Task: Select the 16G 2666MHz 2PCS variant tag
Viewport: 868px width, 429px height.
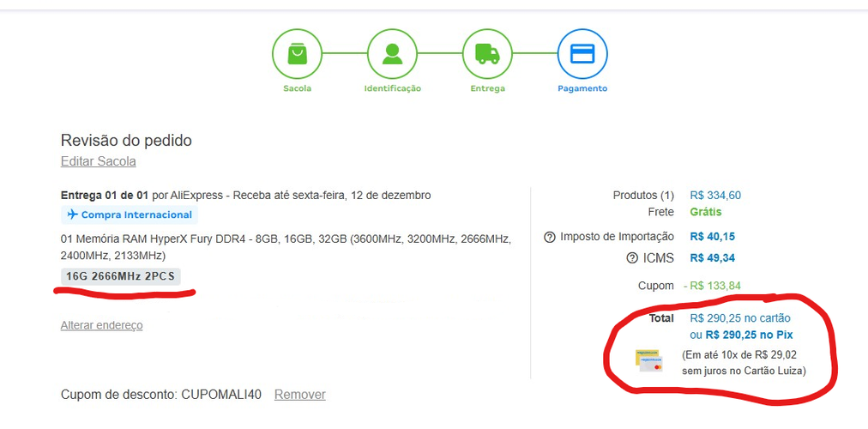Action: pos(121,275)
